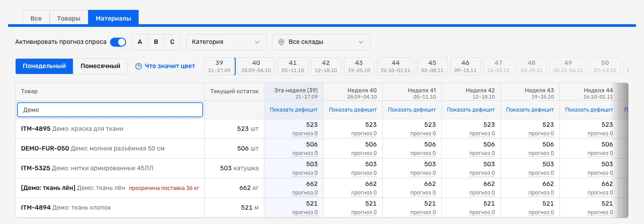Click Неделя 41 cell with value 503

(x=412, y=168)
